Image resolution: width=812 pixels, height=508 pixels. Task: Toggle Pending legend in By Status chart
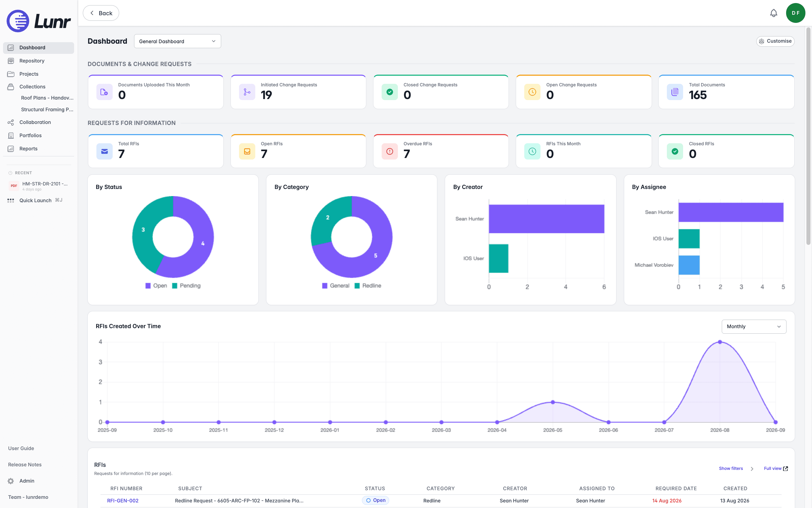point(186,285)
